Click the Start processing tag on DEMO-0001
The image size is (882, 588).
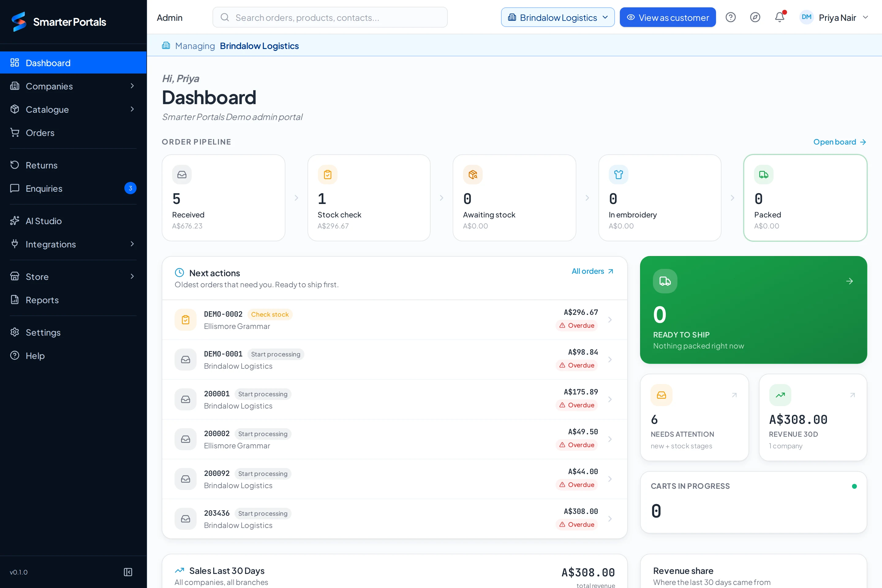pyautogui.click(x=276, y=354)
